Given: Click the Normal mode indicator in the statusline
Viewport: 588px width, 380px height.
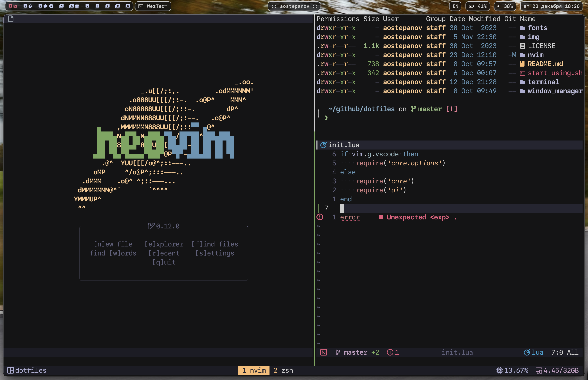Looking at the screenshot, I should click(323, 352).
